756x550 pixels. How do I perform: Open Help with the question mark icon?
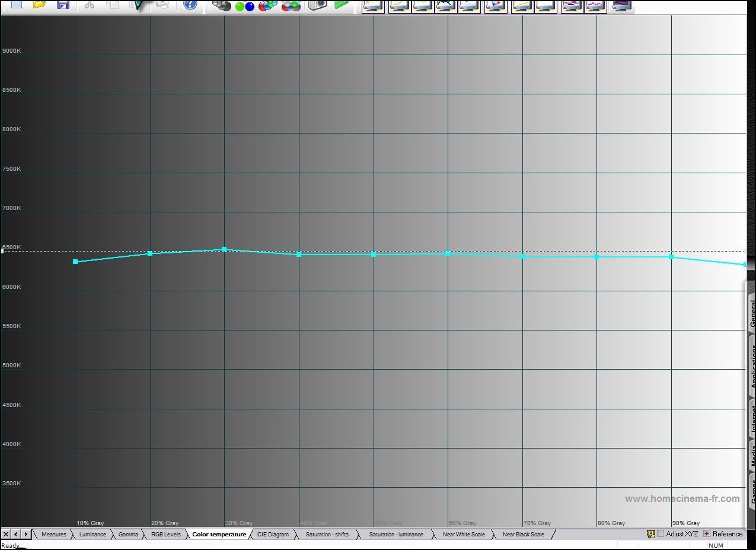(190, 5)
